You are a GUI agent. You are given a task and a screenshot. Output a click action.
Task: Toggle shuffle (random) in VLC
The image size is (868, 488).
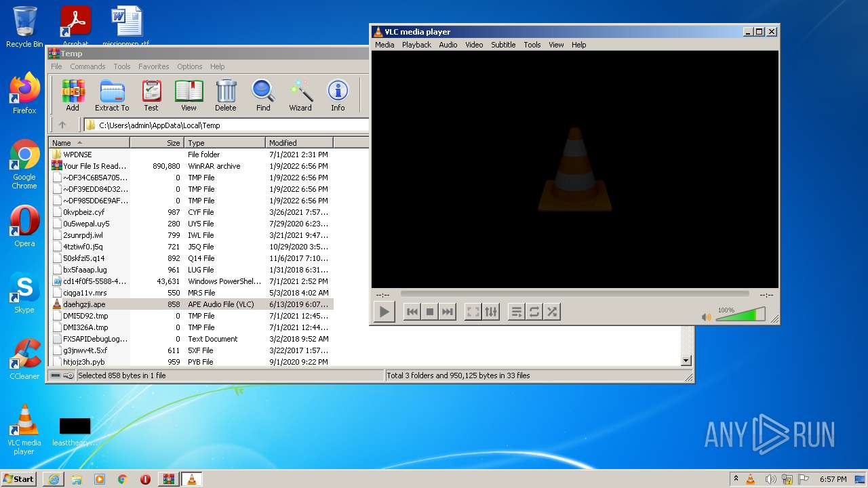pyautogui.click(x=552, y=312)
